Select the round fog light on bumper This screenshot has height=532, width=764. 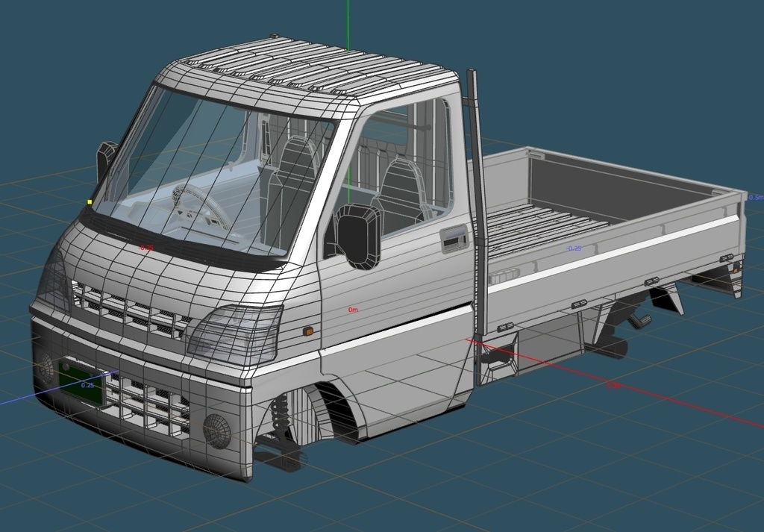click(x=217, y=431)
